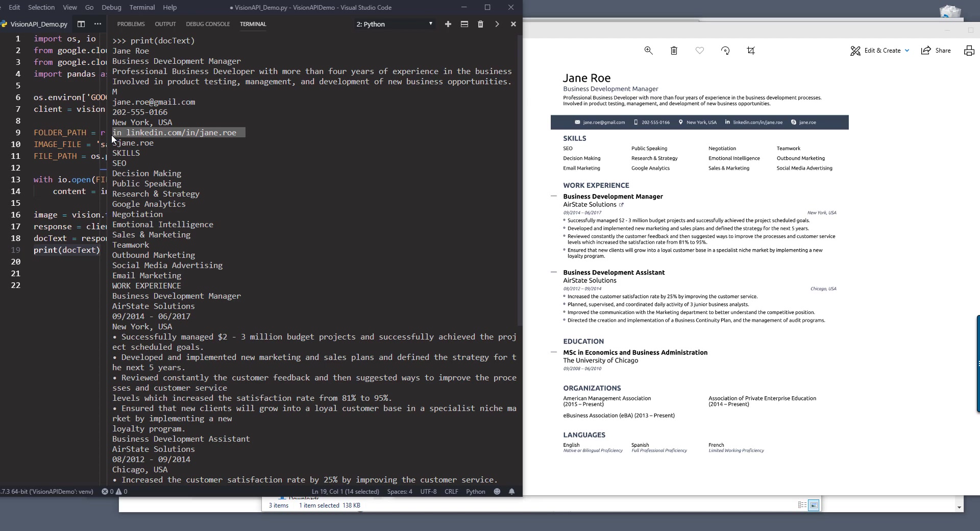Switch to the DEBUG CONSOLE tab
Viewport: 980px width, 531px height.
208,24
